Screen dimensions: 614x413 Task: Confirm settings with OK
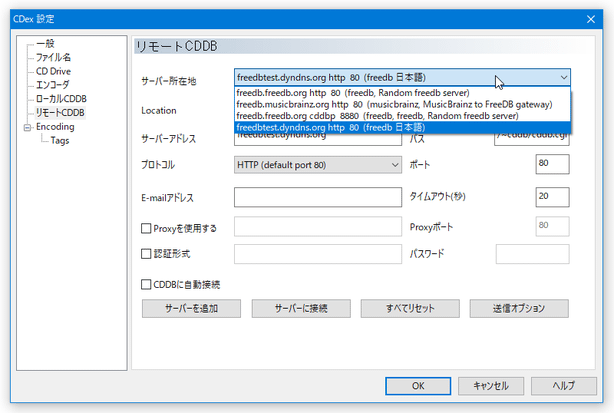(418, 386)
